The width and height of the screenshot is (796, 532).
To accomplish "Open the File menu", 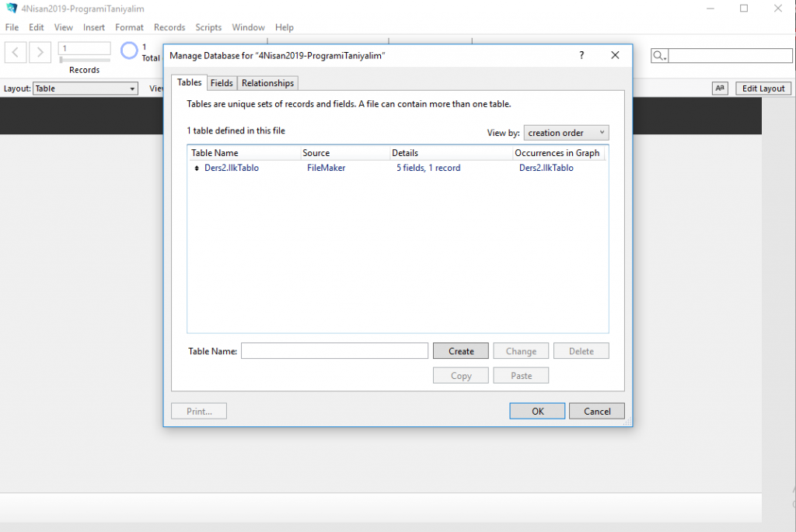I will coord(12,27).
